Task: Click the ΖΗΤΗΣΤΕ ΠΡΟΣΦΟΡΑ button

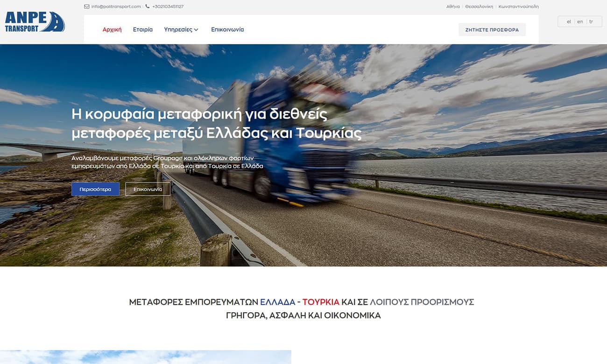Action: pos(492,29)
